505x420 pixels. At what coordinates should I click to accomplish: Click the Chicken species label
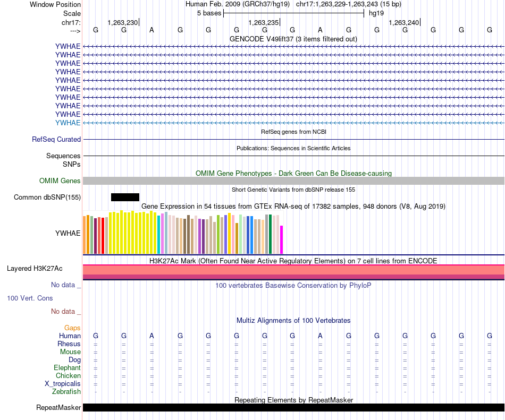tap(68, 375)
